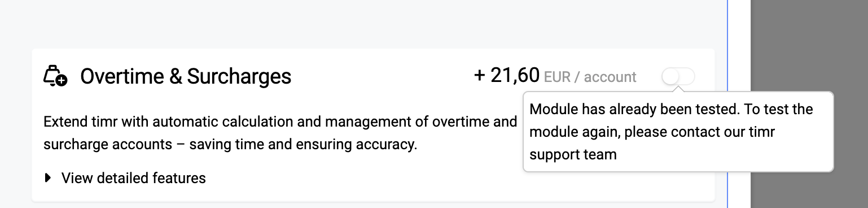
Task: Click 'support team' text in tooltip
Action: 573,154
